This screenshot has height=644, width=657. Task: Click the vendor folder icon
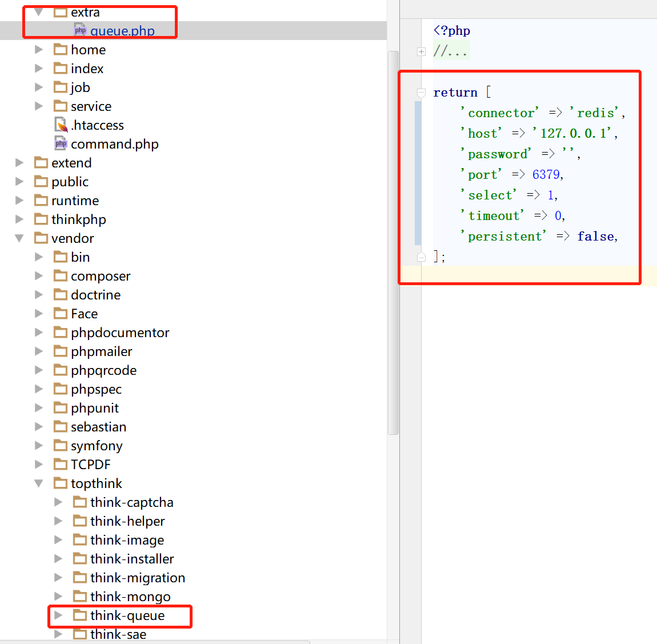pos(41,238)
